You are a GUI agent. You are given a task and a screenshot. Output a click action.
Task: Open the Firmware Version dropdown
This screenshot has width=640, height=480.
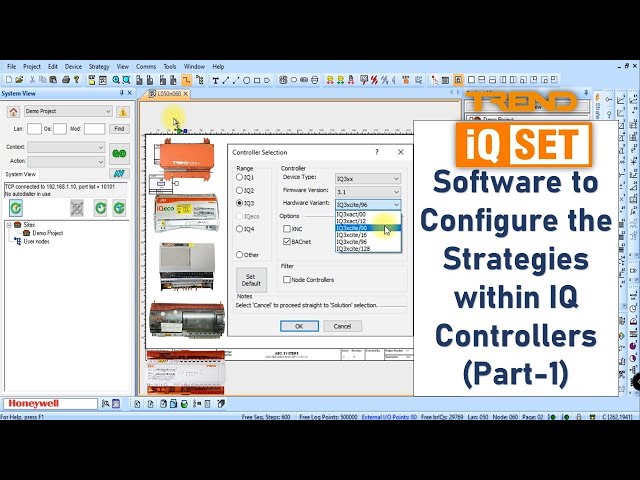click(x=368, y=192)
